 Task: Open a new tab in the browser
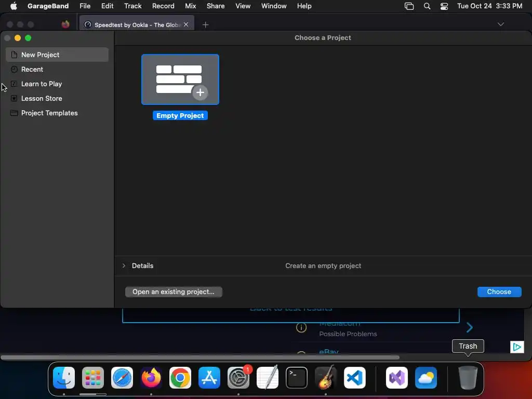coord(205,25)
